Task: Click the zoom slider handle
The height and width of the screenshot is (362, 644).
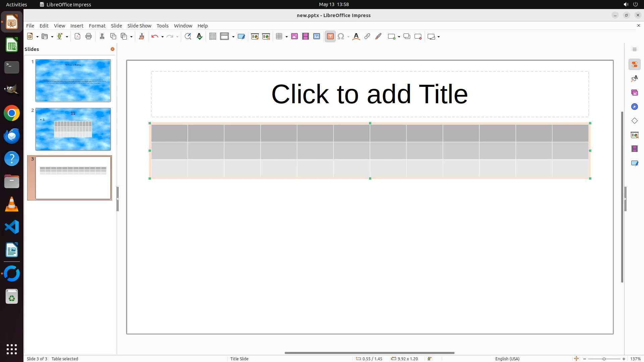Action: click(604, 359)
